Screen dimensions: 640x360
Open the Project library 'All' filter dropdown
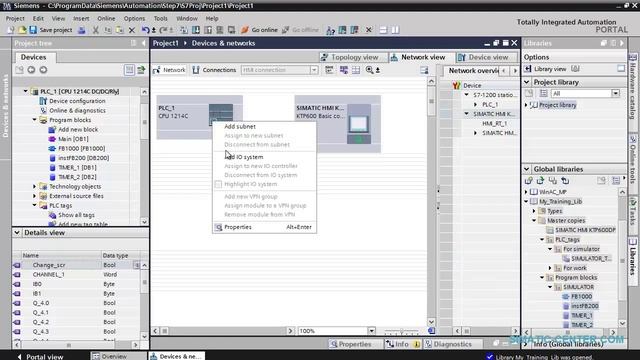pos(616,93)
